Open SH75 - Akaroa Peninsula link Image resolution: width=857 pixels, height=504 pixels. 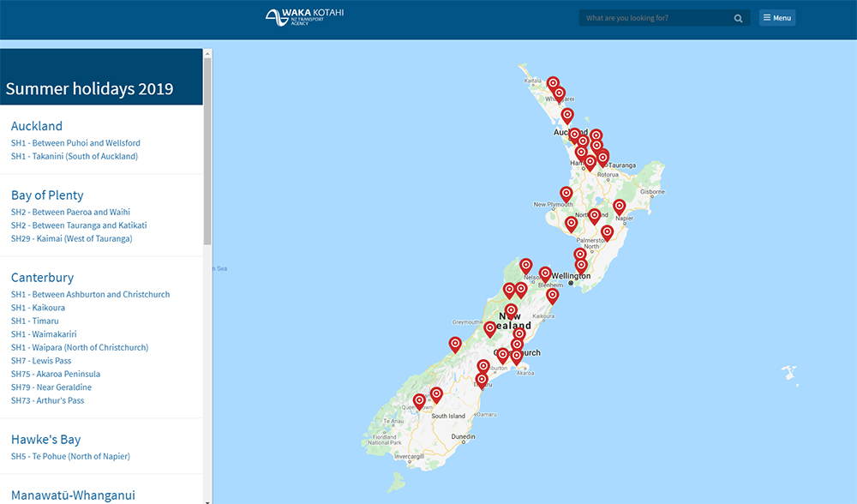[x=56, y=374]
